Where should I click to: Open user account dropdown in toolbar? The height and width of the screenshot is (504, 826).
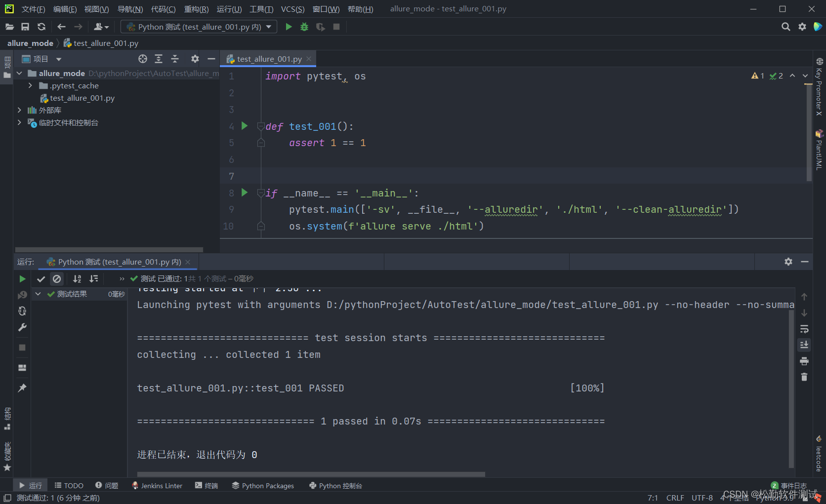(x=101, y=27)
